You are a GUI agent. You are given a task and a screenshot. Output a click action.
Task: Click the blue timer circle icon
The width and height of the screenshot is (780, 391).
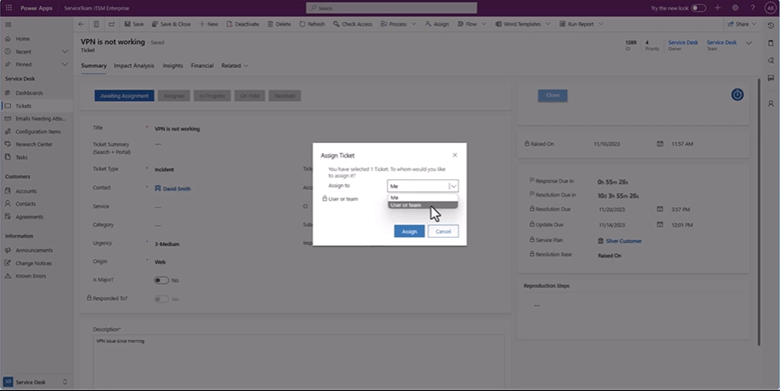coord(737,95)
